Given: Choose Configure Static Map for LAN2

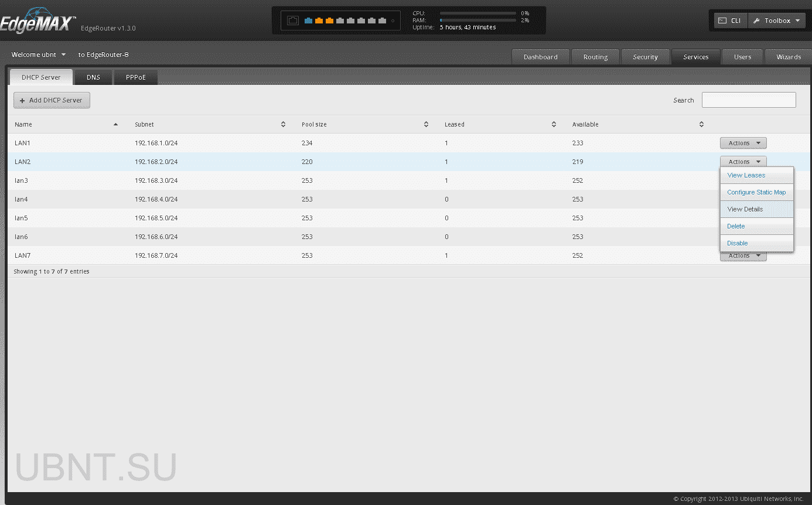Looking at the screenshot, I should pyautogui.click(x=756, y=192).
